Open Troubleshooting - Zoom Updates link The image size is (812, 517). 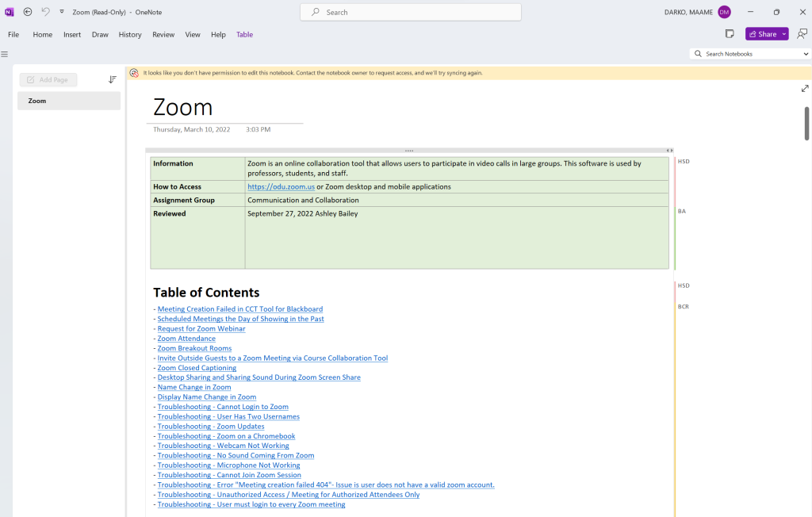pos(211,427)
